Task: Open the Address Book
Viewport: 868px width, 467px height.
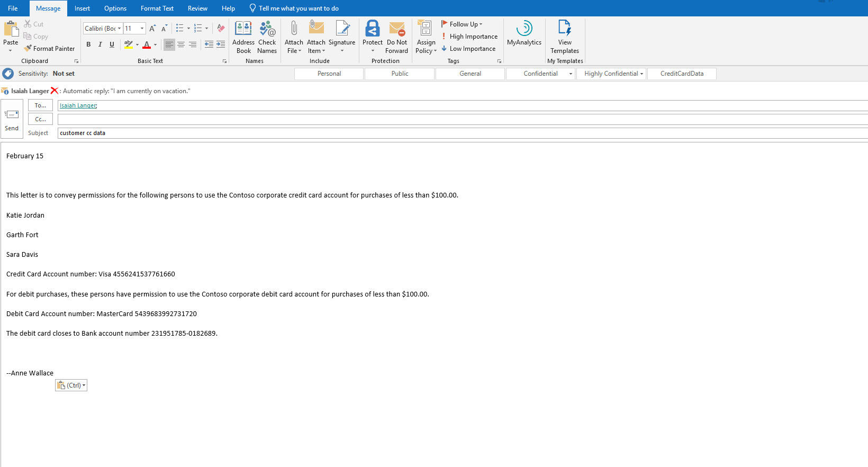Action: pyautogui.click(x=243, y=38)
